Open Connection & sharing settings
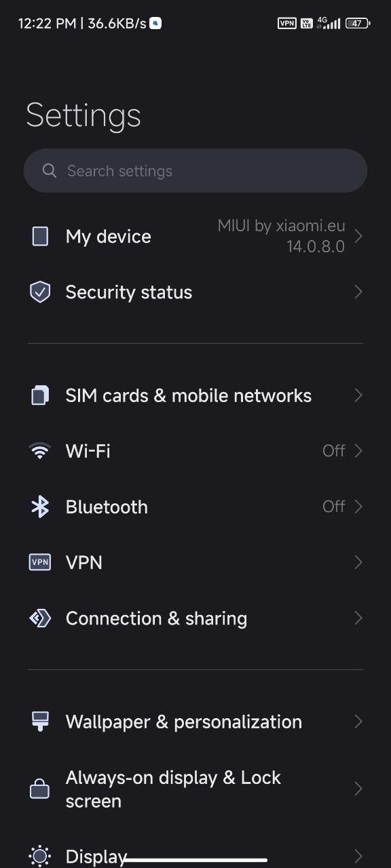The width and height of the screenshot is (391, 868). point(195,618)
